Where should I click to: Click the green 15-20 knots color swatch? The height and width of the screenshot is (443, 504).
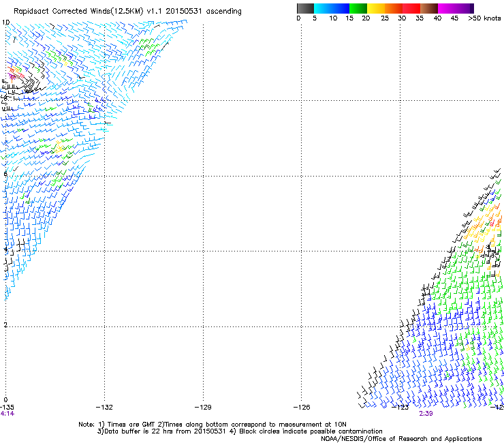click(x=358, y=8)
